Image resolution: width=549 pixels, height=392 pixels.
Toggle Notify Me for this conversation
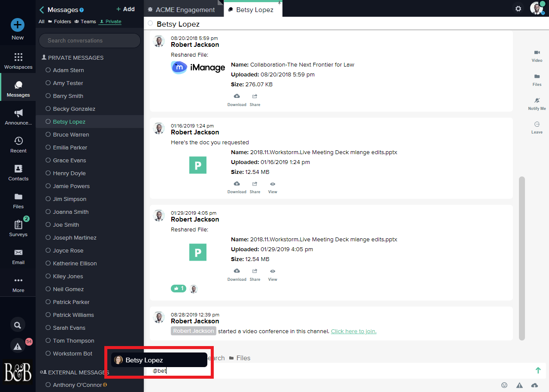[537, 104]
